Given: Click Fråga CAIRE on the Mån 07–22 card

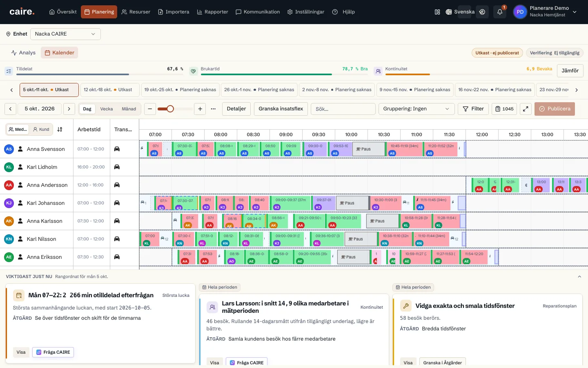Looking at the screenshot, I should (x=53, y=352).
